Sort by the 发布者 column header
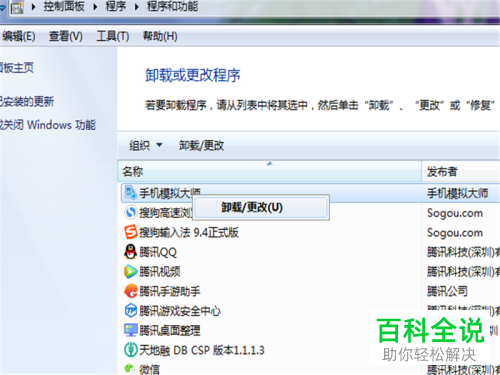The width and height of the screenshot is (500, 375). 461,171
